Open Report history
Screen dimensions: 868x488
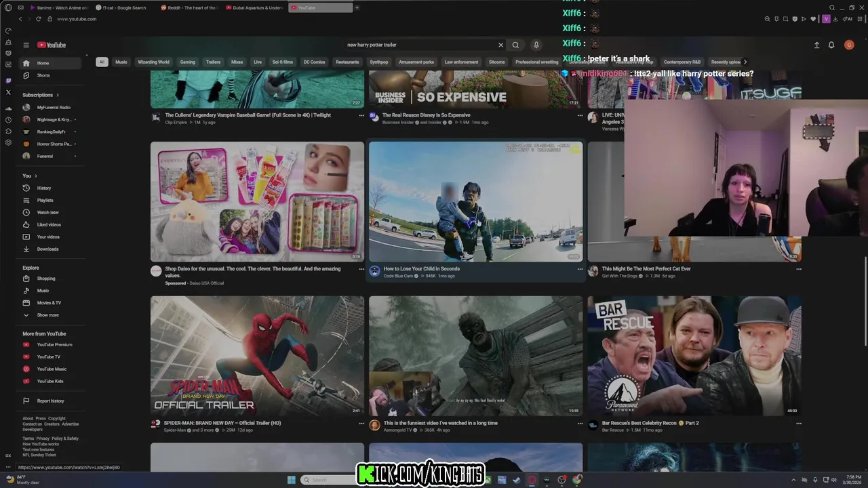[50, 401]
